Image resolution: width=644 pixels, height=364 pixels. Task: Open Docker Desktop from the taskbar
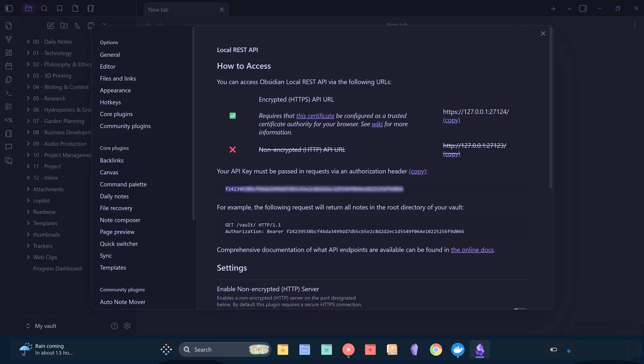458,350
